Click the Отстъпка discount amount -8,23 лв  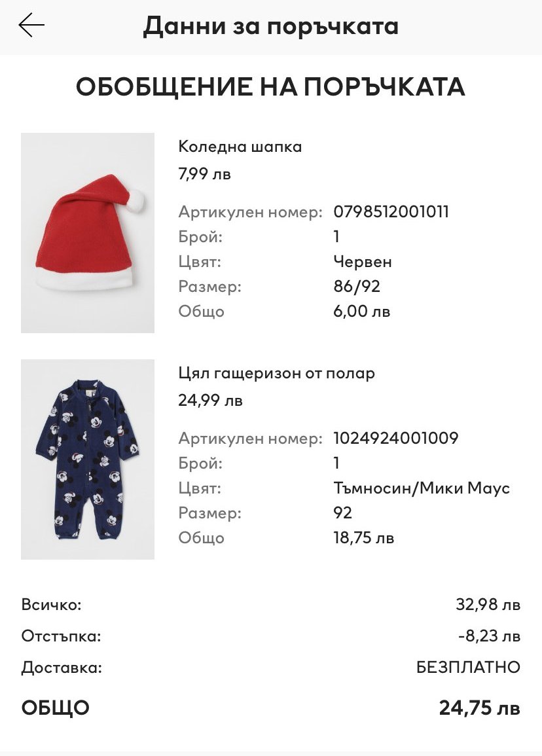click(489, 636)
